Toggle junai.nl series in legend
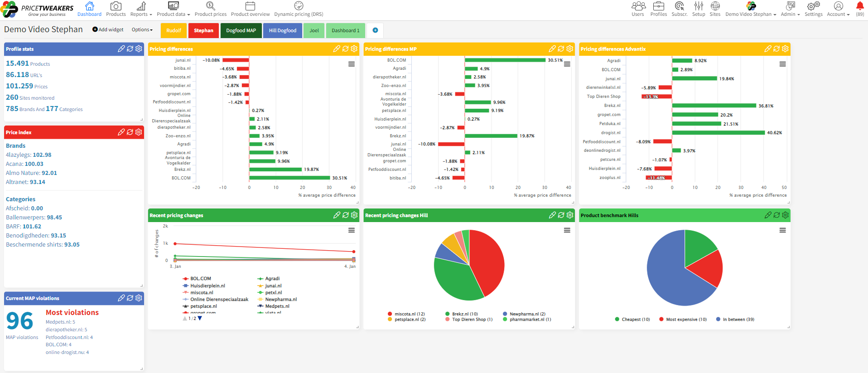 pyautogui.click(x=269, y=286)
